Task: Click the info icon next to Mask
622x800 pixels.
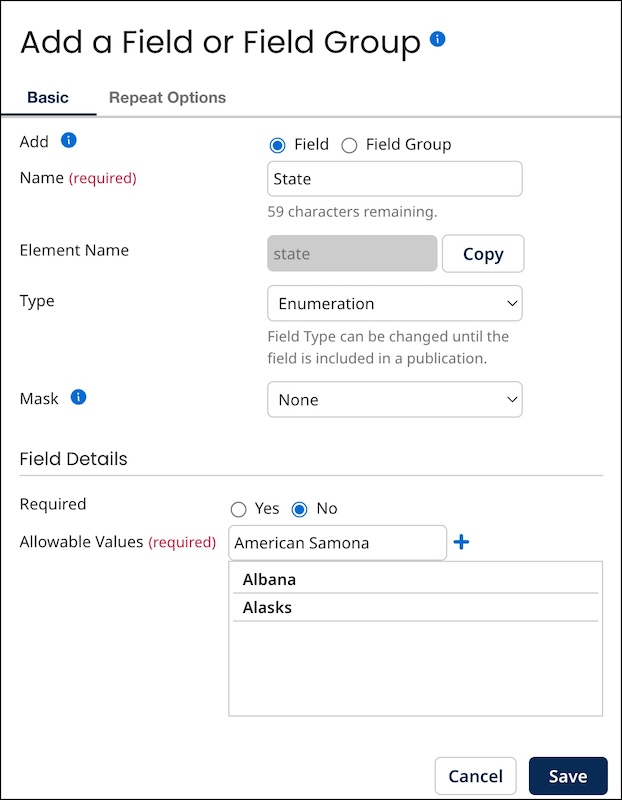Action: (79, 397)
